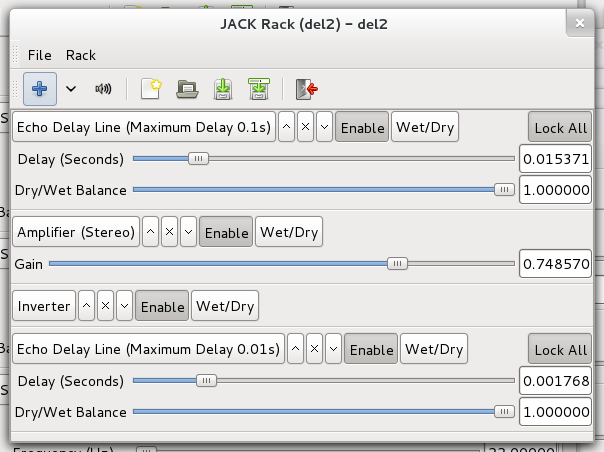Open the dropdown arrow beside Add plugin

[x=71, y=89]
